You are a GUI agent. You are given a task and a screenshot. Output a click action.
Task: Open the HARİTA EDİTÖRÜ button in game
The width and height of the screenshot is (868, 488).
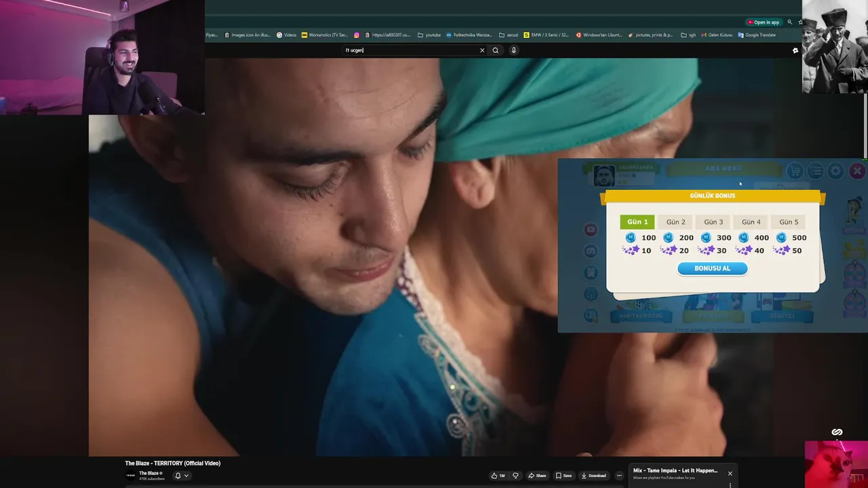(641, 317)
